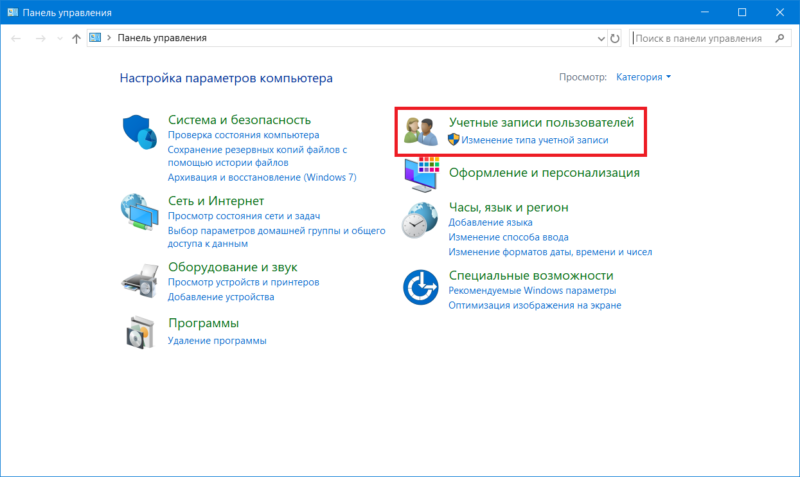Viewport: 800px width, 477px height.
Task: Click the shield icon beside Изменение типа учетной записи
Action: click(454, 139)
